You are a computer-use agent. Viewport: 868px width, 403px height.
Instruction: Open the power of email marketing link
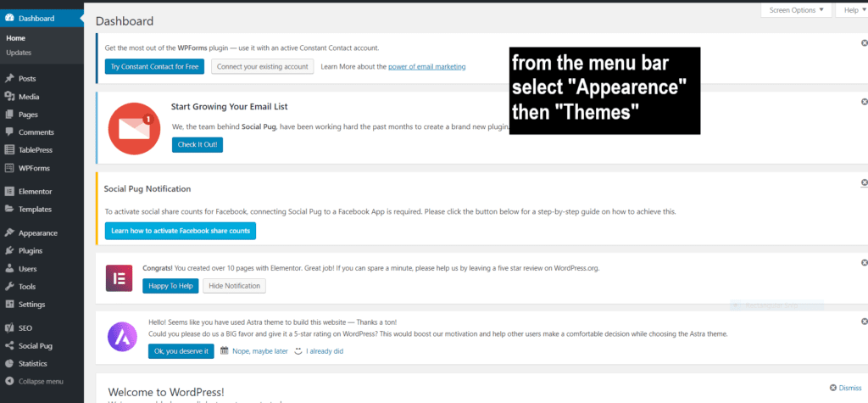click(x=427, y=66)
